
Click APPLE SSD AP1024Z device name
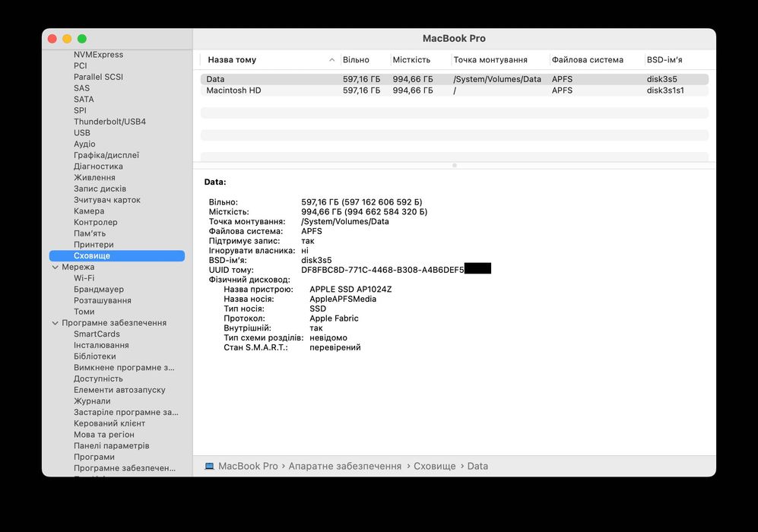[350, 290]
